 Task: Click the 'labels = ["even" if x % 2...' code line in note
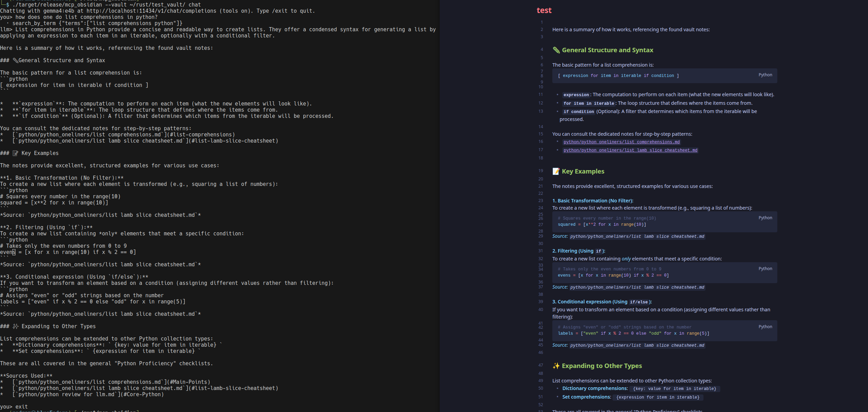633,334
